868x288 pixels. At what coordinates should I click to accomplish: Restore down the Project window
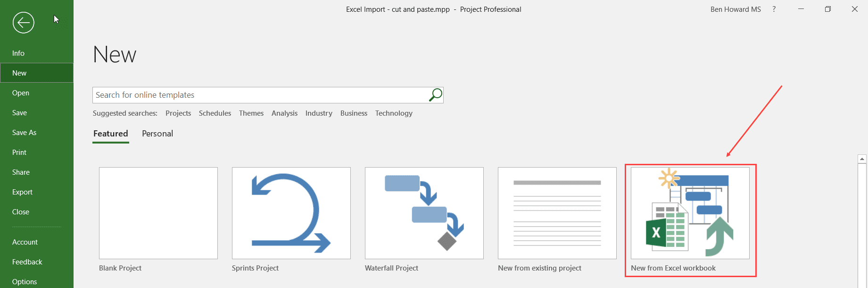tap(827, 9)
